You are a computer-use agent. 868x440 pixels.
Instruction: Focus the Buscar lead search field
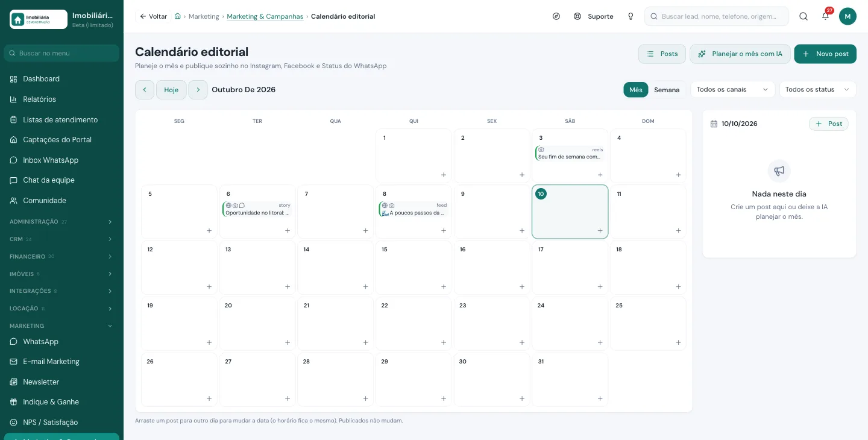(717, 16)
